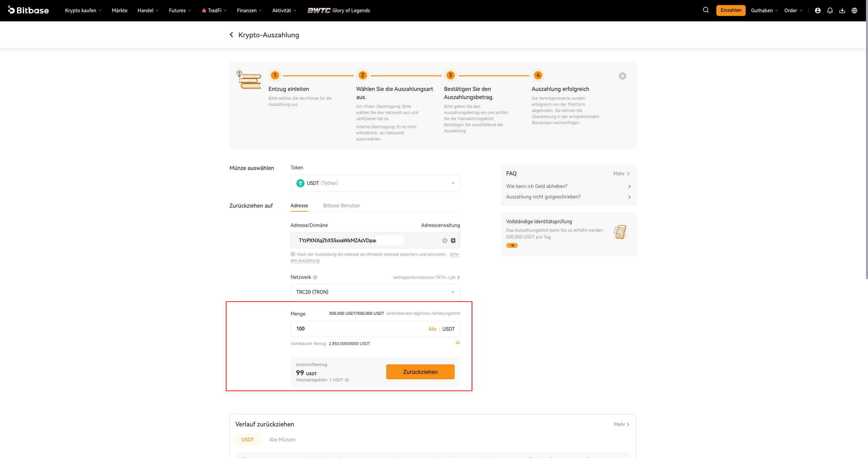Open the TRC20 (TRON) network dropdown

[375, 292]
